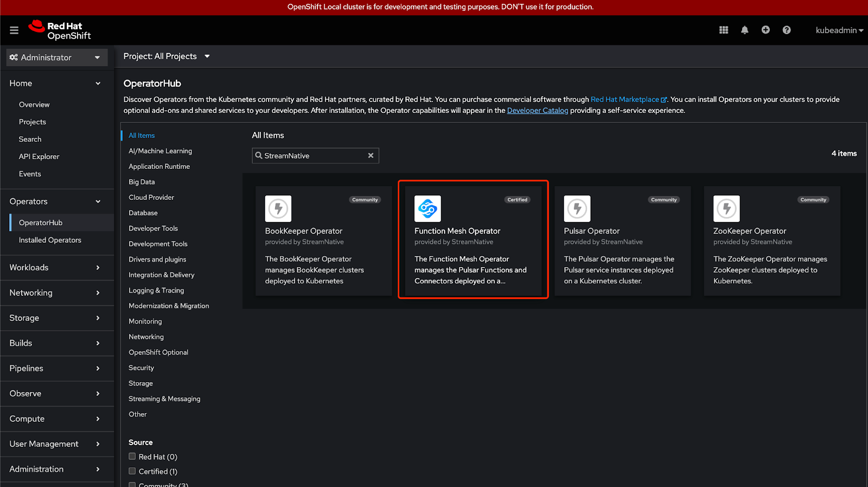Open Search in the Home section
Viewport: 868px width, 487px height.
click(x=30, y=140)
